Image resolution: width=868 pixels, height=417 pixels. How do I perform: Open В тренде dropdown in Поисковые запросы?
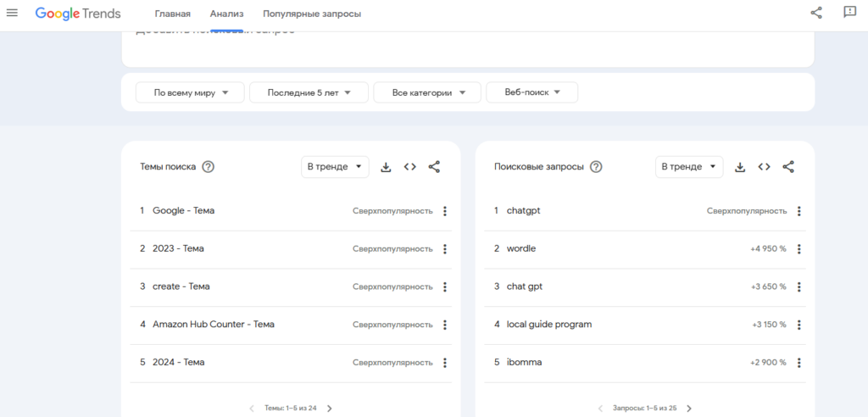(x=689, y=167)
